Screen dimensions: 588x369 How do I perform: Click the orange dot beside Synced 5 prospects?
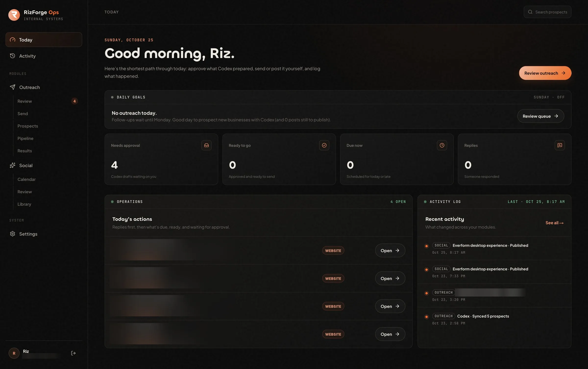426,317
